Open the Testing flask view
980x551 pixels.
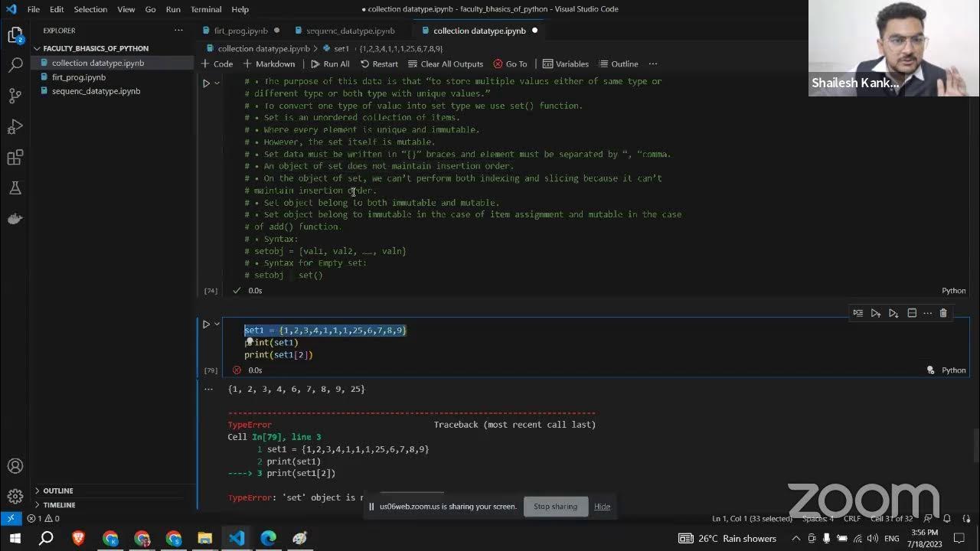click(15, 188)
